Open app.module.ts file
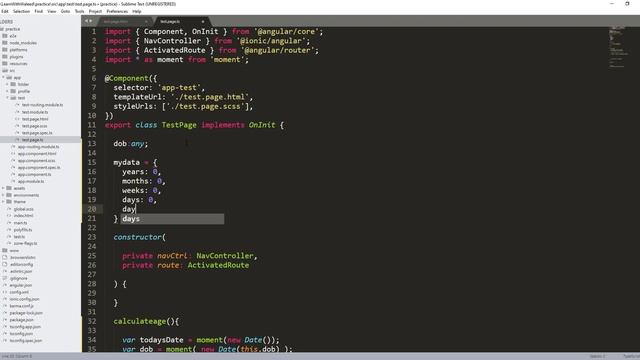 pos(31,181)
